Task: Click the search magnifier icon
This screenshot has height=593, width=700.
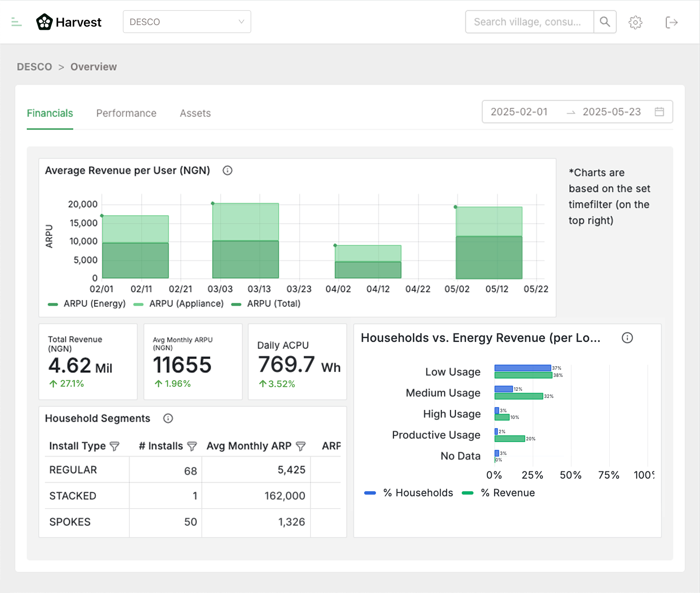Action: 605,22
